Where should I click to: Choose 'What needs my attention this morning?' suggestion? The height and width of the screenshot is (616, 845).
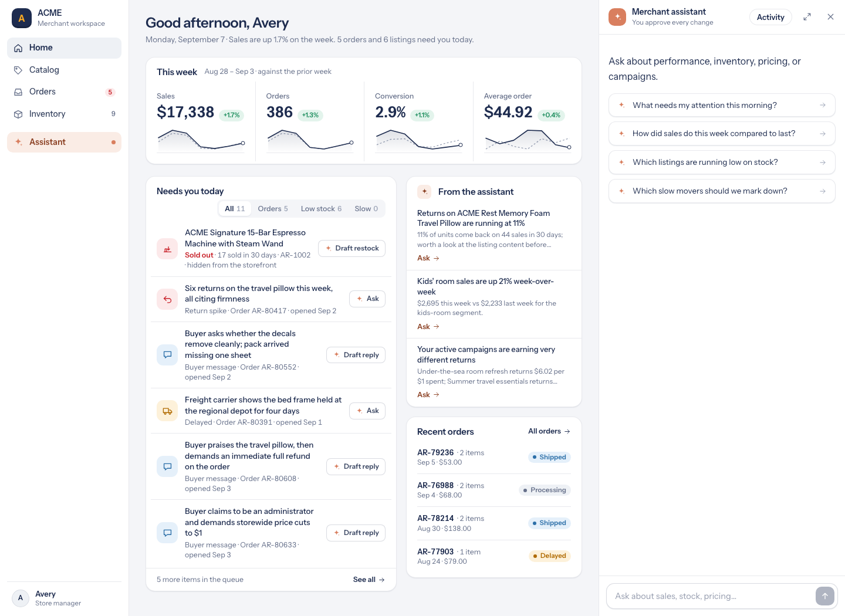pyautogui.click(x=722, y=105)
